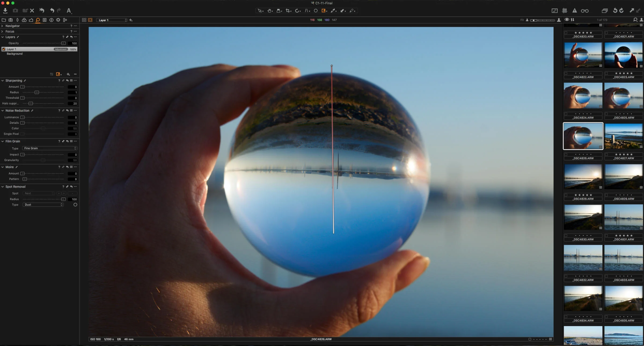Image resolution: width=644 pixels, height=346 pixels.
Task: Uncheck the Layer 1 checkbox
Action: [4, 49]
